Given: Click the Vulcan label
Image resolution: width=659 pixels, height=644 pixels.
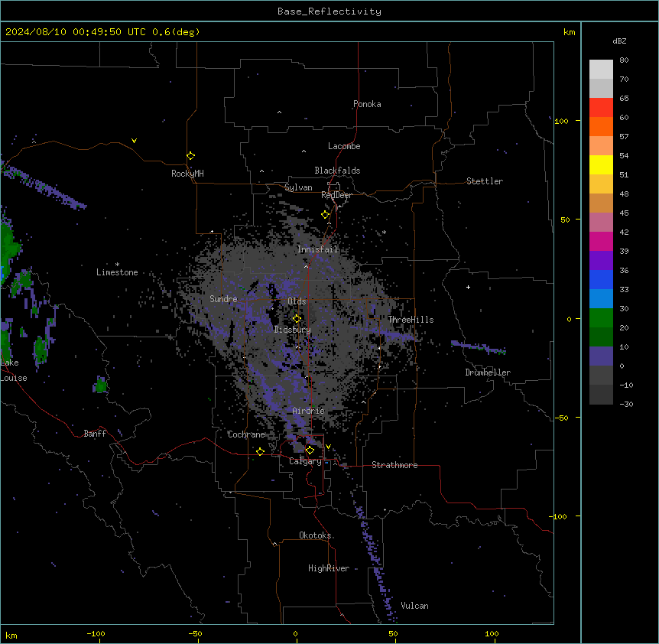Looking at the screenshot, I should (415, 606).
